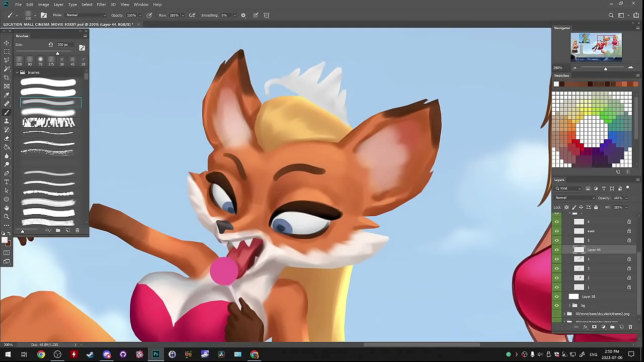Open the File menu
Image resolution: width=644 pixels, height=362 pixels.
pyautogui.click(x=18, y=5)
